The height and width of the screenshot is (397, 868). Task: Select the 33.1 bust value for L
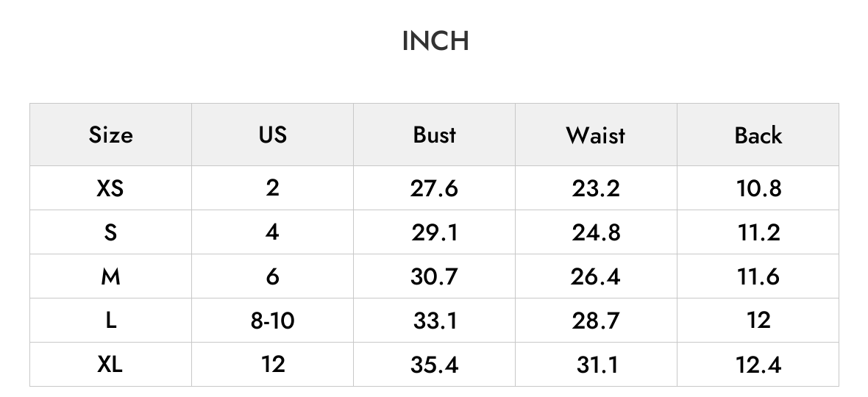point(435,320)
